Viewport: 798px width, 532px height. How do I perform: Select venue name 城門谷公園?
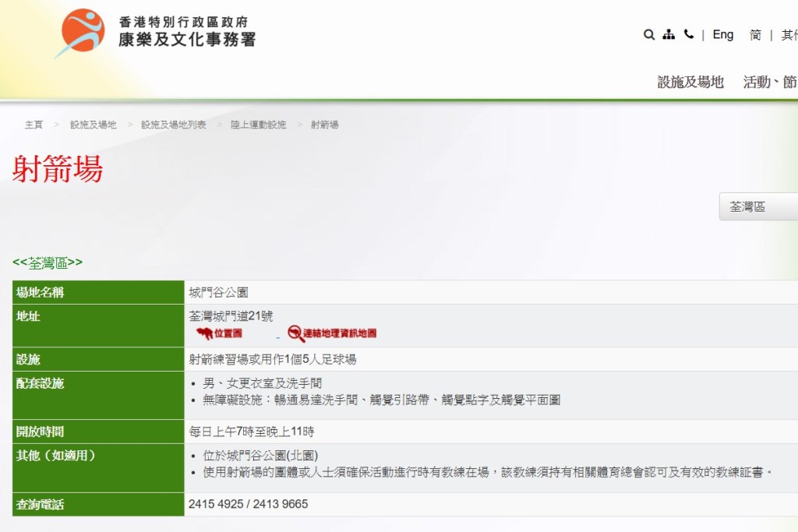pos(218,292)
